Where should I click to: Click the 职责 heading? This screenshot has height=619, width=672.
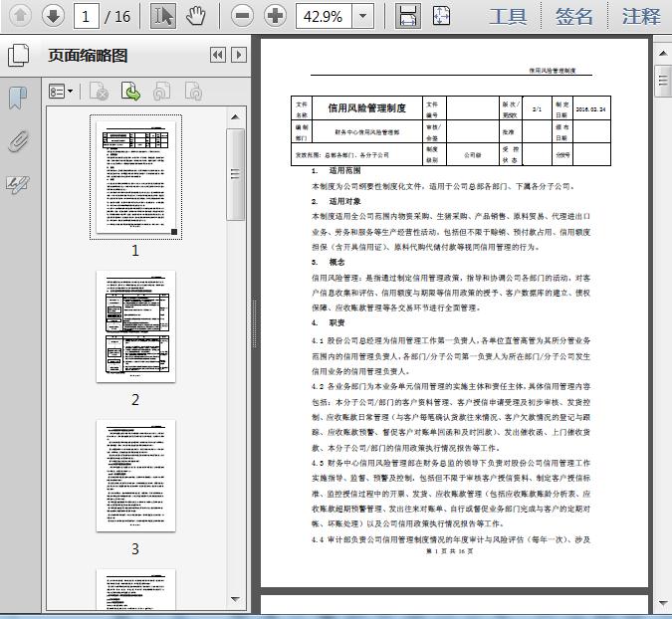[336, 322]
